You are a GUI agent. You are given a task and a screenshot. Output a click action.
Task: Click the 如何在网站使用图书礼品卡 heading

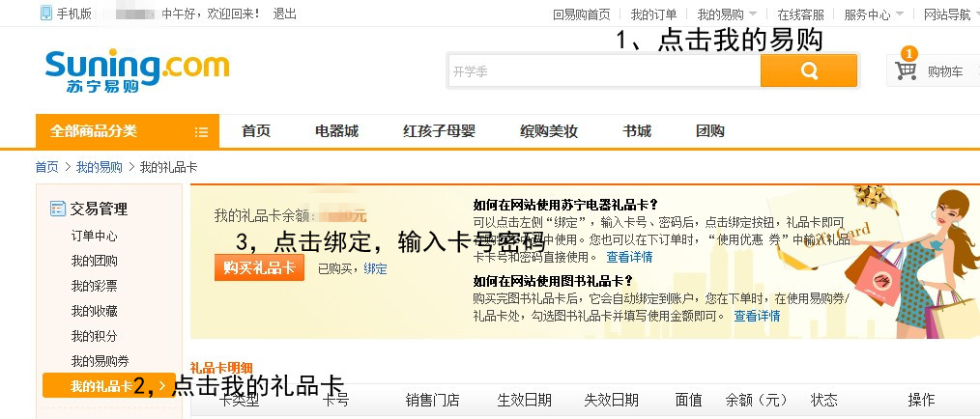(x=553, y=280)
